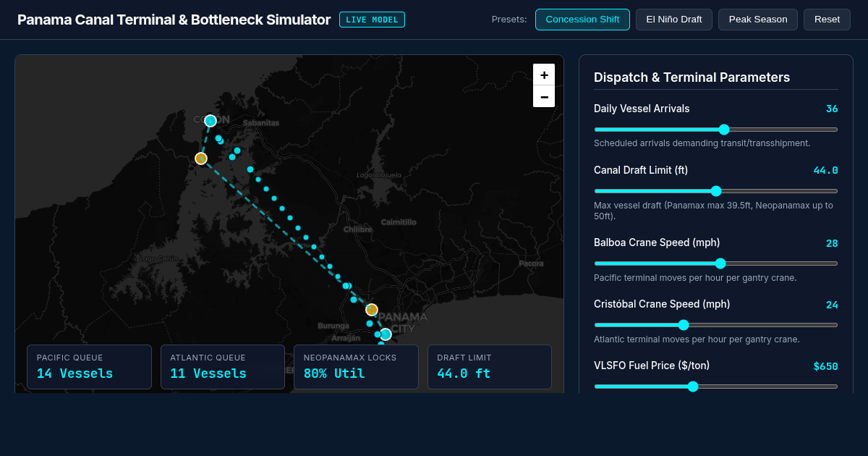Click the Colón terminal marker on map
This screenshot has height=456, width=868.
pos(210,121)
